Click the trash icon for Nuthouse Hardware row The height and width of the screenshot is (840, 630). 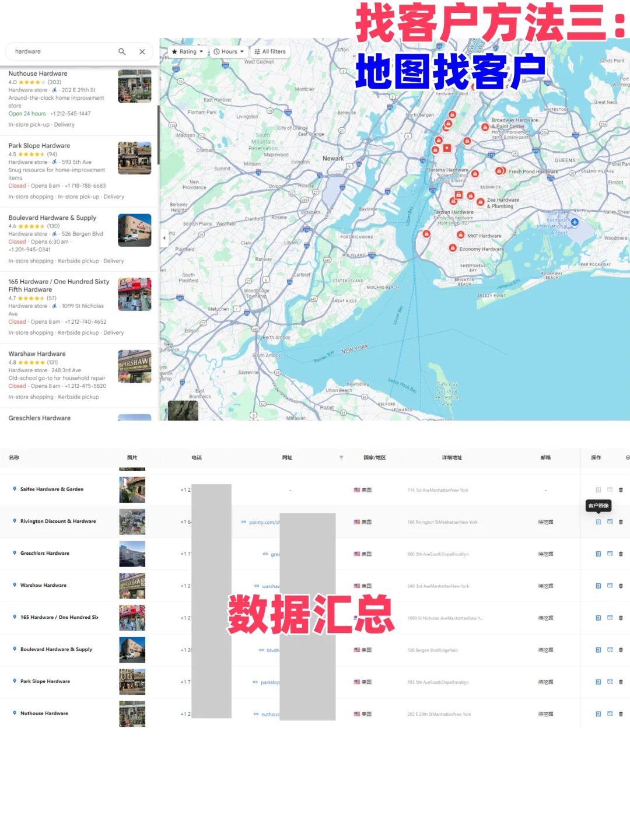(621, 713)
